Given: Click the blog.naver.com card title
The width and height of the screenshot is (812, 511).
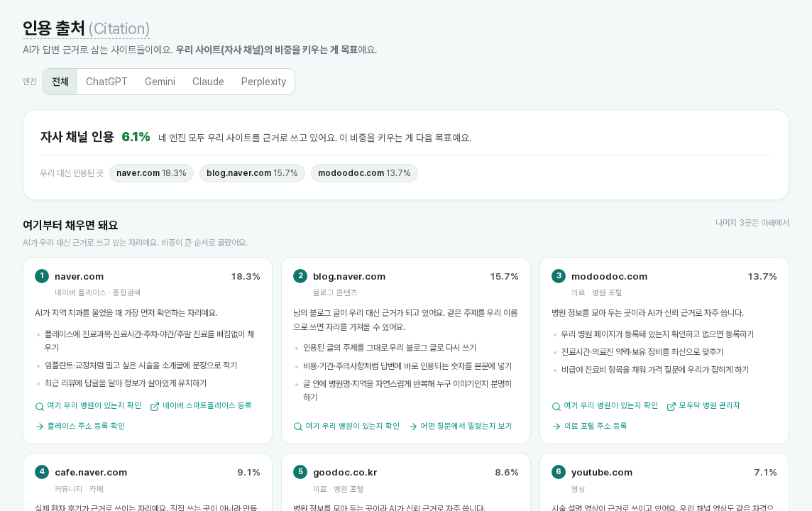Looking at the screenshot, I should click(x=349, y=277).
